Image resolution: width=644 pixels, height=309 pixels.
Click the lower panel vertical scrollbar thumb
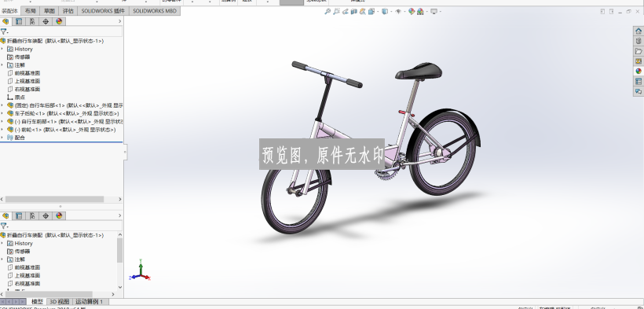pyautogui.click(x=120, y=250)
